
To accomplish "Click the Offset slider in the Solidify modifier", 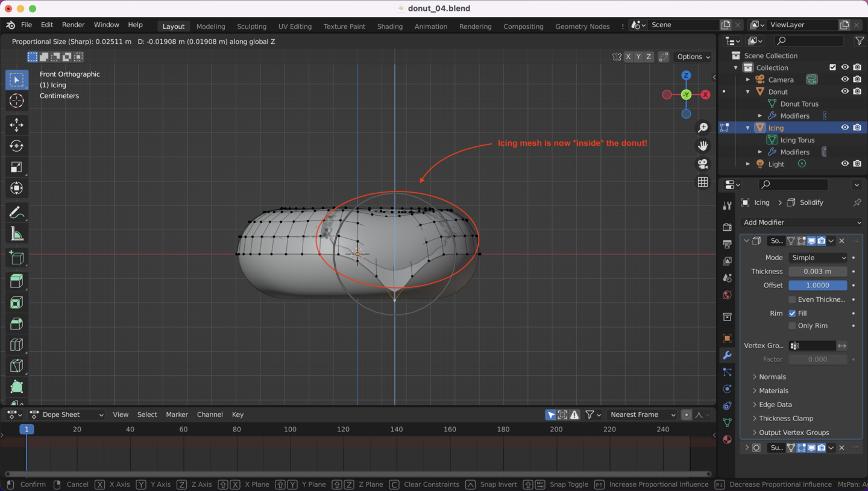I will tap(817, 285).
